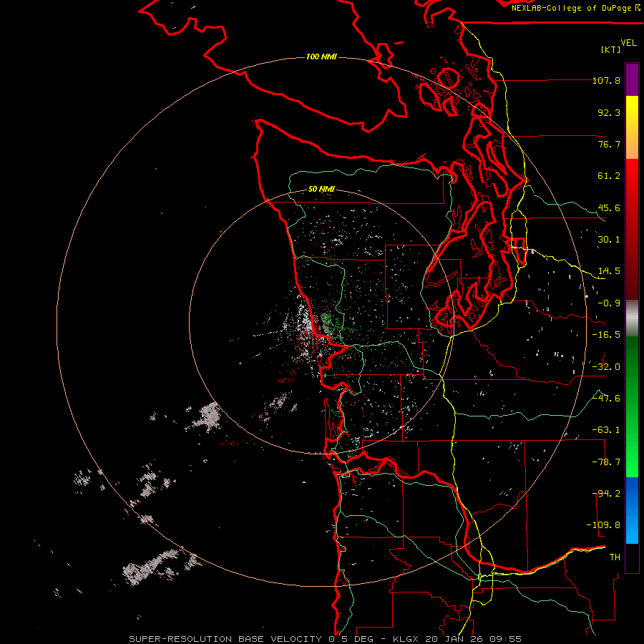
Task: Click the -0.9 velocity scale value
Action: (609, 303)
